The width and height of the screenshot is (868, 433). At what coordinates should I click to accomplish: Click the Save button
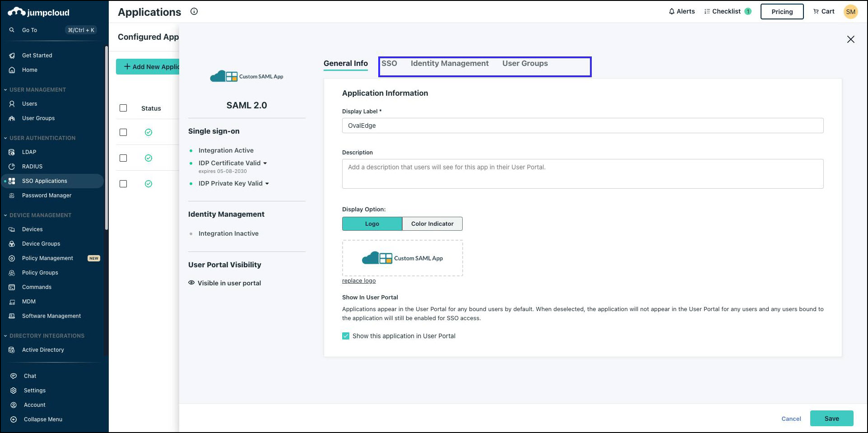[831, 419]
